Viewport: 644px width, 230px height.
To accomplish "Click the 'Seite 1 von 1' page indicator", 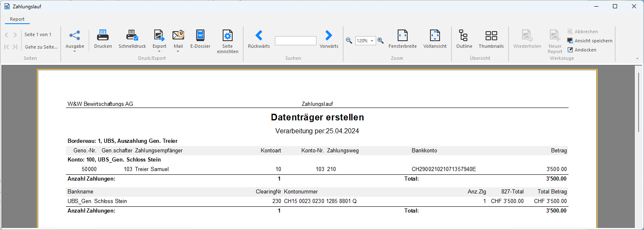I will point(38,34).
